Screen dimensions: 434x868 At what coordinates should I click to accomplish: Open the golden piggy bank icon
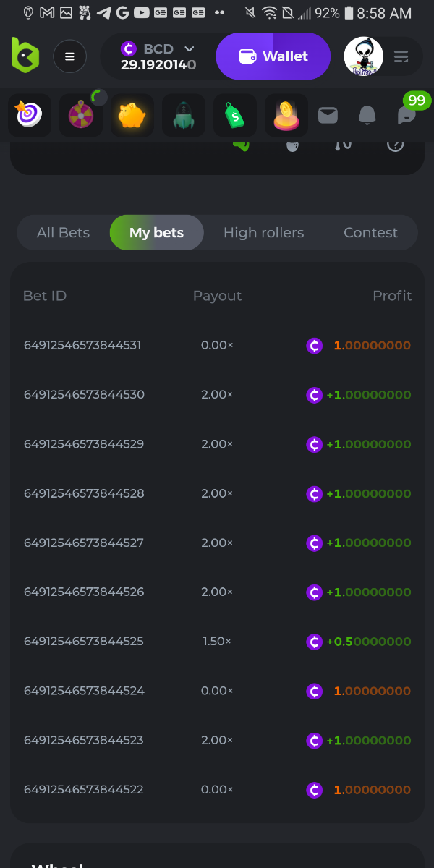point(132,115)
